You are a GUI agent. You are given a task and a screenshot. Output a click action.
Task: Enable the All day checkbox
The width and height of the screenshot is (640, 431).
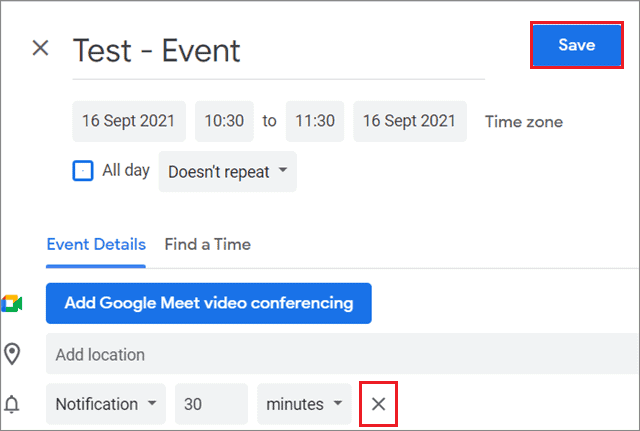[x=83, y=170]
